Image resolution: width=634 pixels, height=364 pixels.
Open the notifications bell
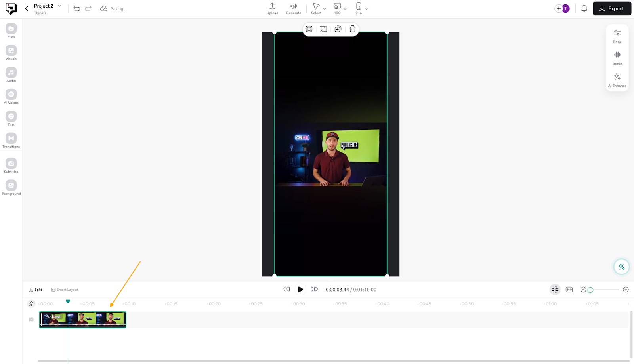[x=584, y=8]
